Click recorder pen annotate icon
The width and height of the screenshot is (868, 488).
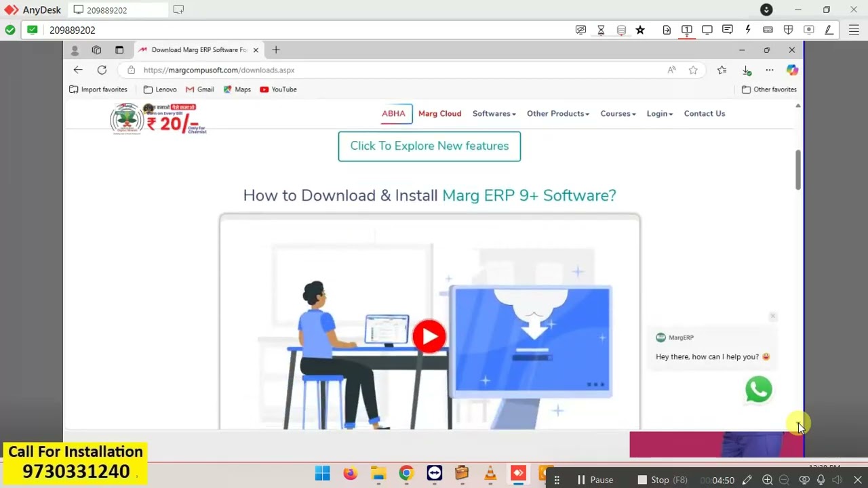(x=747, y=480)
